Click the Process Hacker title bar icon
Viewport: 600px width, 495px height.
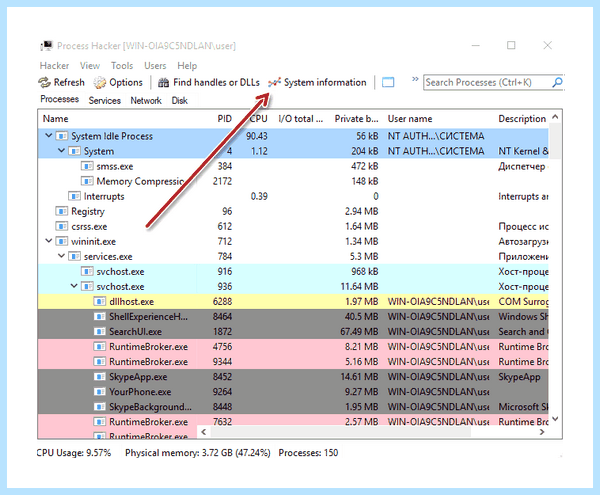[46, 46]
